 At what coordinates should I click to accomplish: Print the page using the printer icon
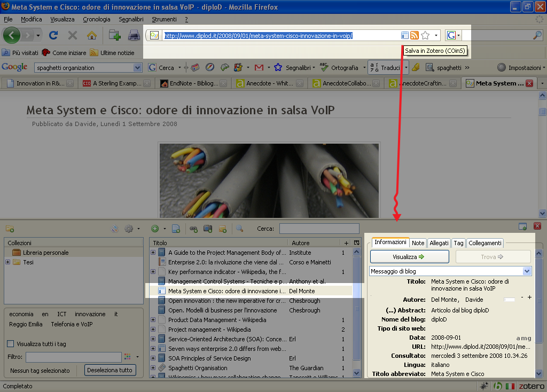pos(134,35)
